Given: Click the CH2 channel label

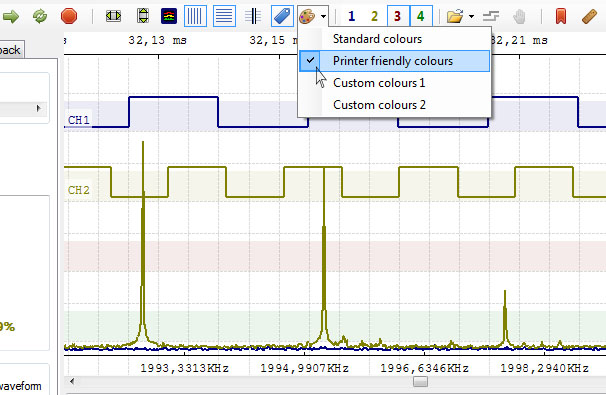Looking at the screenshot, I should click(x=79, y=190).
